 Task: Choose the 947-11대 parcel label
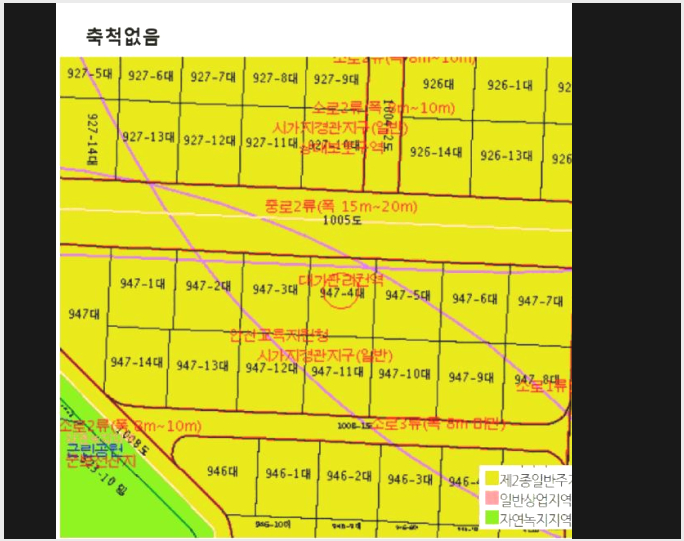(337, 371)
